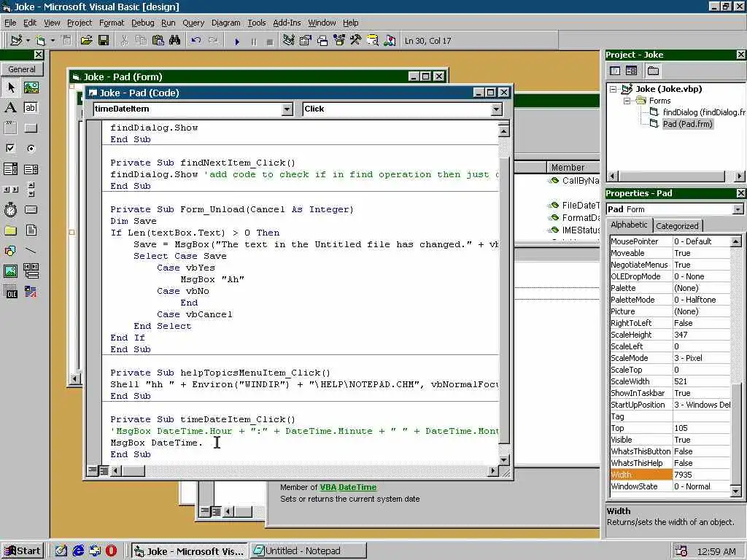Click Properties list scroll down arrow
Screen dimensions: 747x560
(x=735, y=491)
